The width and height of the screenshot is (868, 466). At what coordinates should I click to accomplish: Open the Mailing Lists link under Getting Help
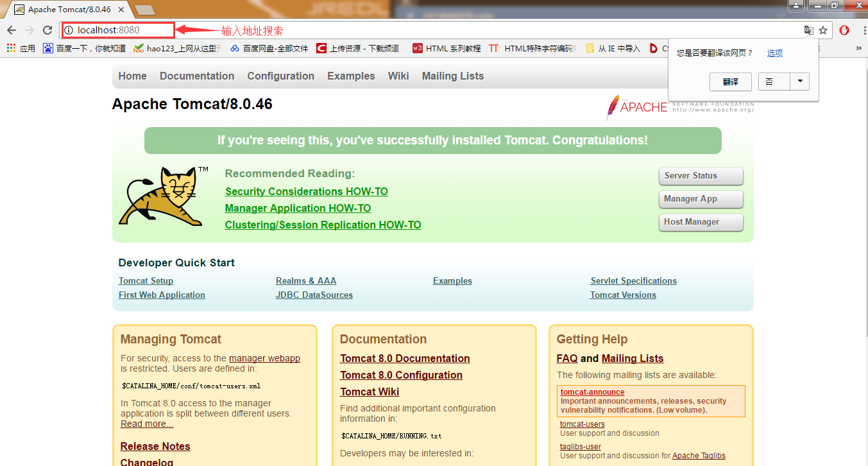[633, 358]
